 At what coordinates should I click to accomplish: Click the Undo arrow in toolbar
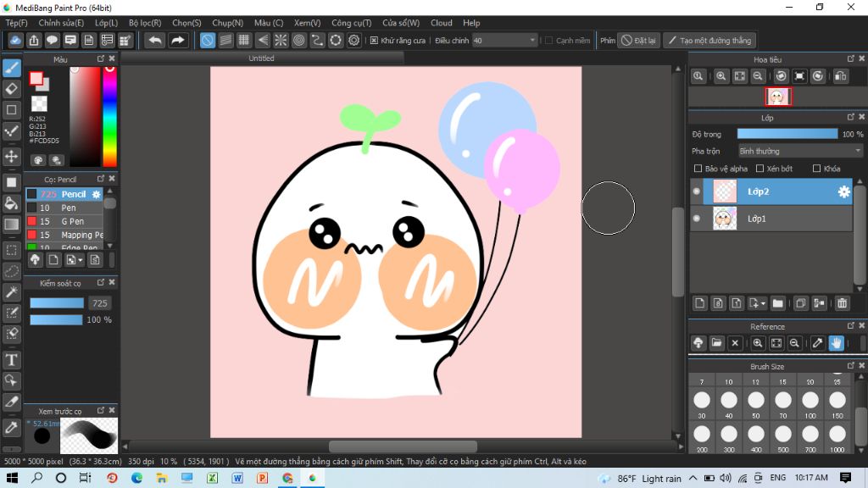click(155, 41)
